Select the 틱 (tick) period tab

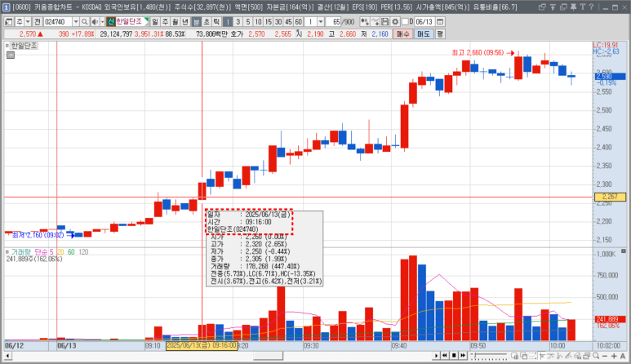216,22
